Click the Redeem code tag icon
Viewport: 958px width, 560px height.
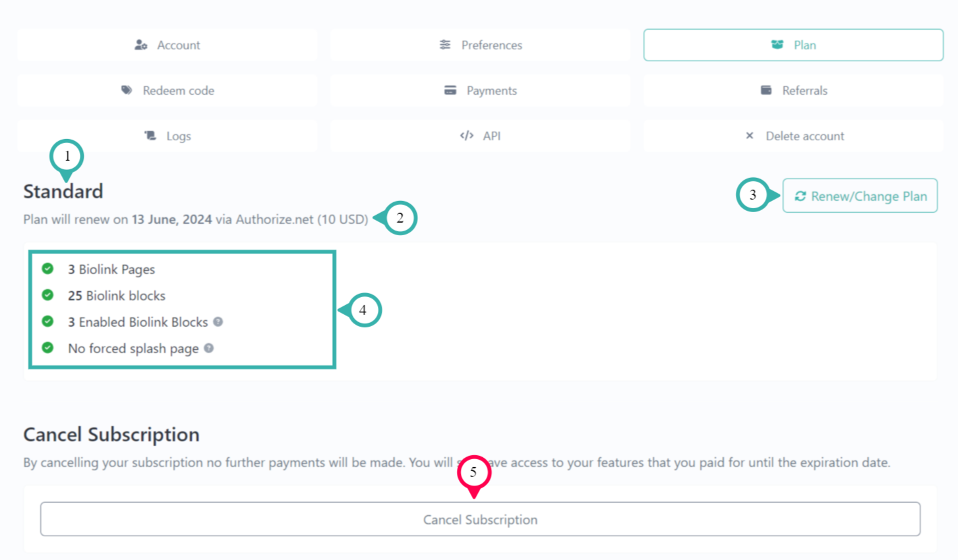(x=127, y=90)
